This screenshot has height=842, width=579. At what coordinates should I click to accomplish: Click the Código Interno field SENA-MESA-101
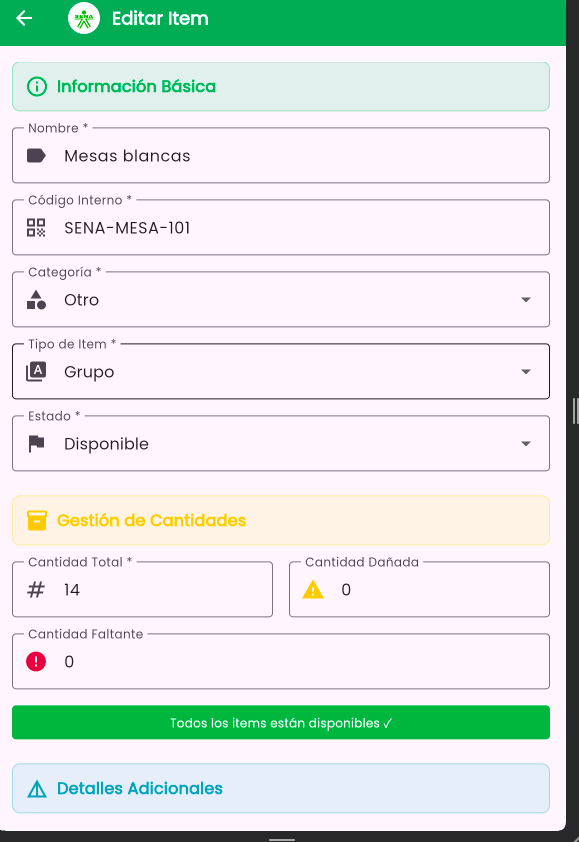(x=281, y=228)
